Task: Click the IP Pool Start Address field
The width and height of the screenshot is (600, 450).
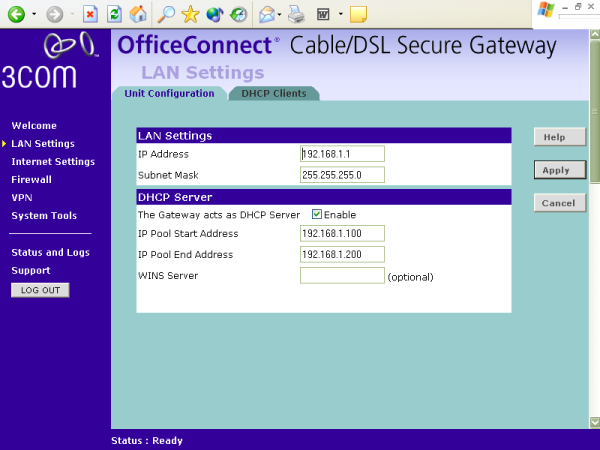Action: [342, 233]
